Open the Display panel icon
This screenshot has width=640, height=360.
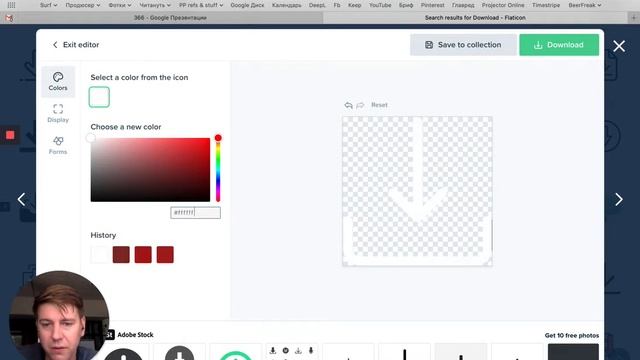58,113
